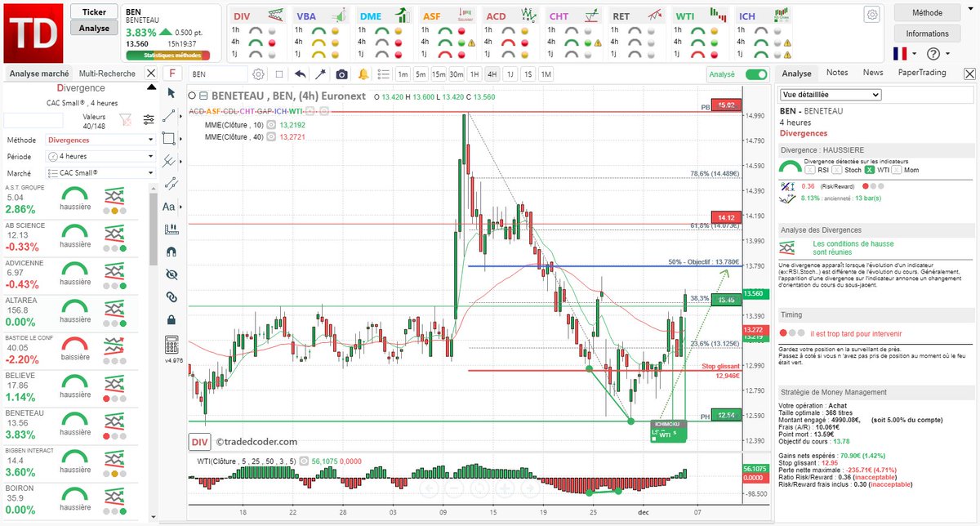Image resolution: width=980 pixels, height=526 pixels.
Task: Click the BEN ticker search field
Action: click(218, 74)
